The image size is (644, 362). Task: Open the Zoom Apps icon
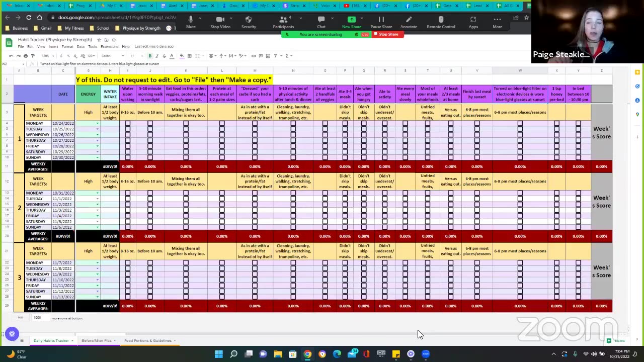pyautogui.click(x=473, y=19)
